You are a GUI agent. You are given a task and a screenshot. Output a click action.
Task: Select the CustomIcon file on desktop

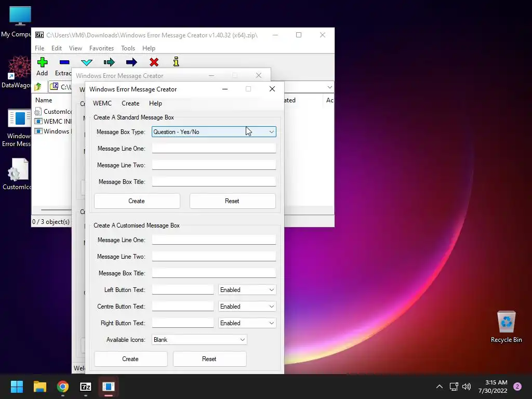(x=17, y=174)
